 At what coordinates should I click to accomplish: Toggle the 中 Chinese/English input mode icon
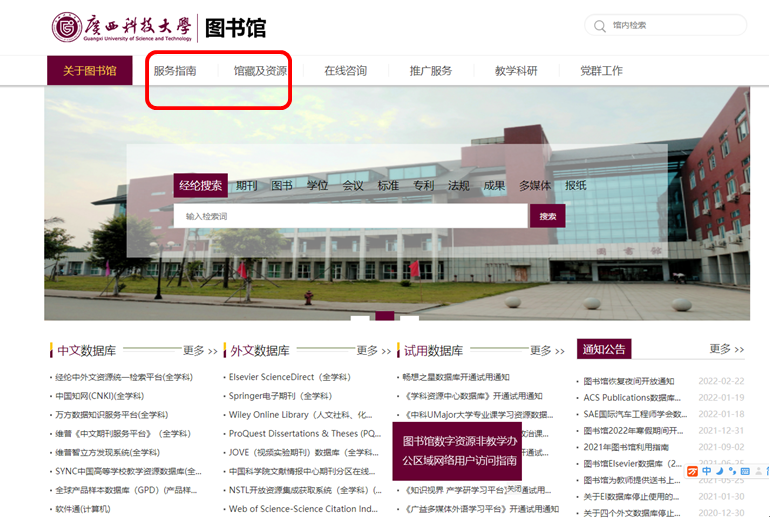(707, 471)
